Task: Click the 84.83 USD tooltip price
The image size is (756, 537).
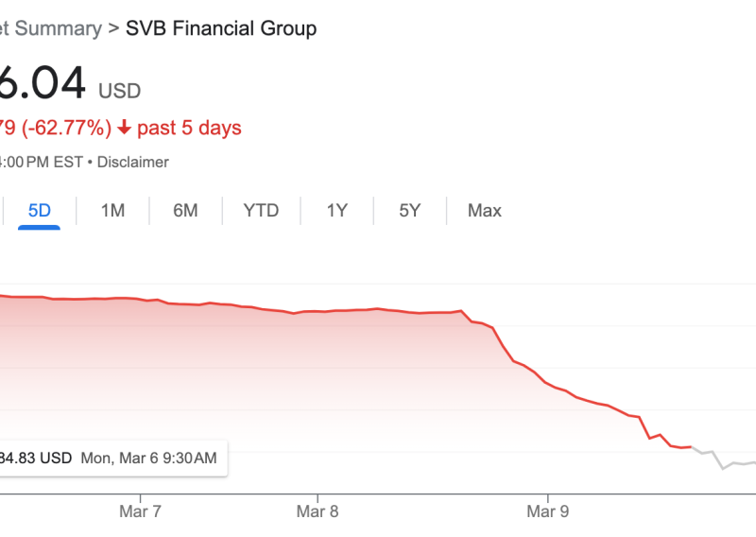Action: 36,459
